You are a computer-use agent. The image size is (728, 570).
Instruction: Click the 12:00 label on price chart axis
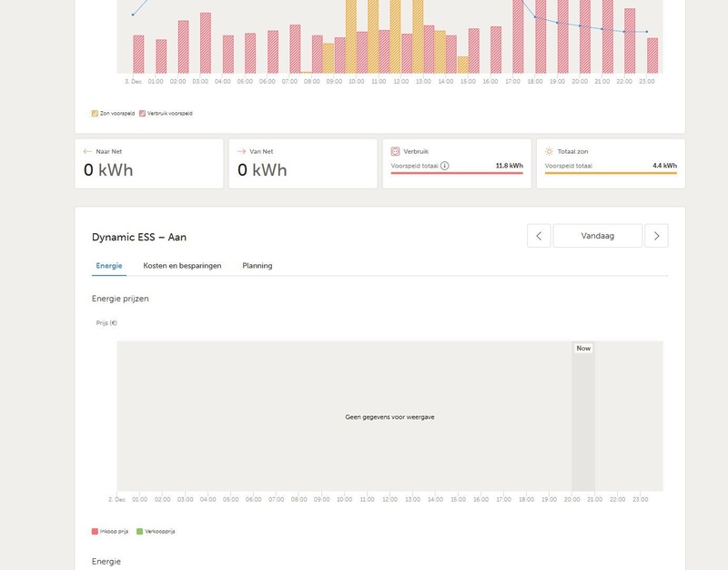390,499
